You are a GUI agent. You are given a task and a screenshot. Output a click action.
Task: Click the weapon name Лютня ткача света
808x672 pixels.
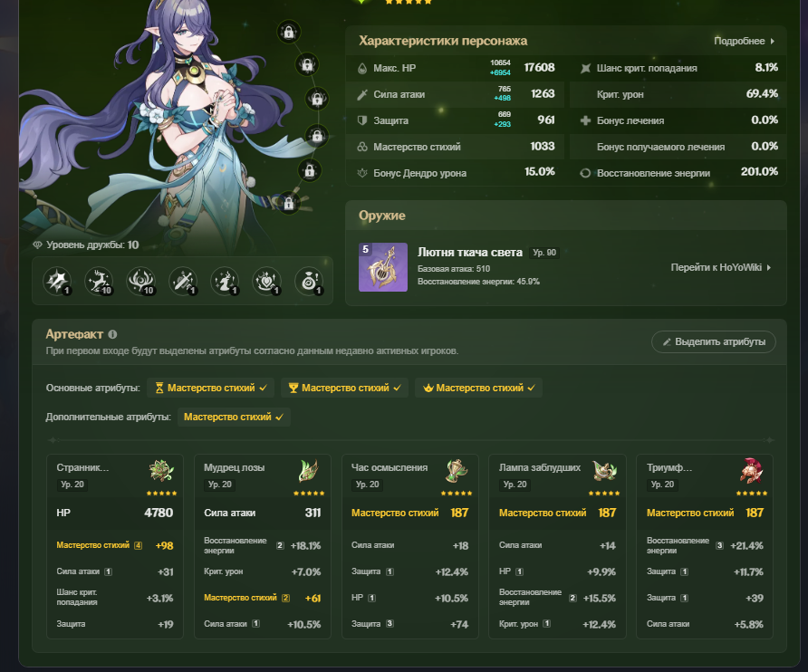coord(470,253)
